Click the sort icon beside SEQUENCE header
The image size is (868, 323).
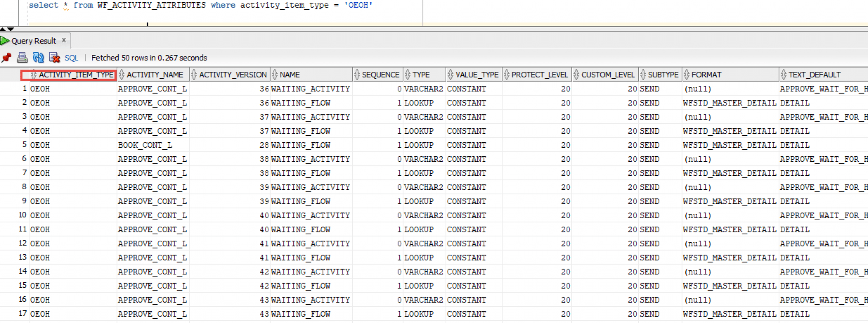[x=357, y=75]
